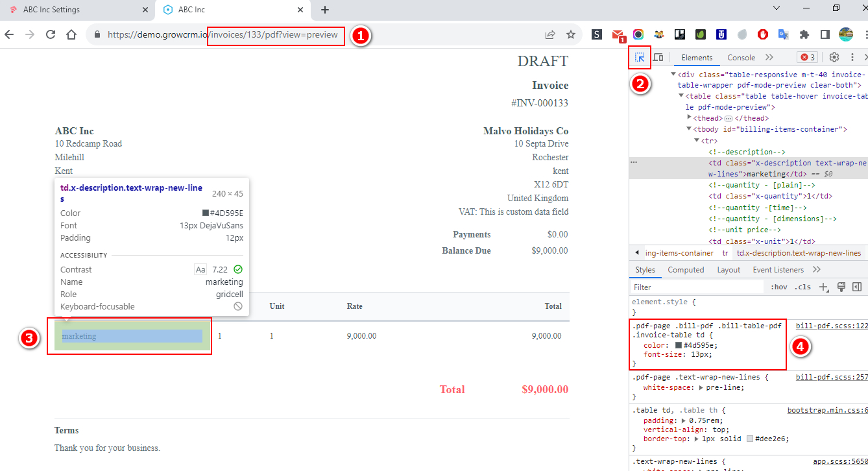The height and width of the screenshot is (471, 868).
Task: Switch to the Console tab
Action: (741, 58)
